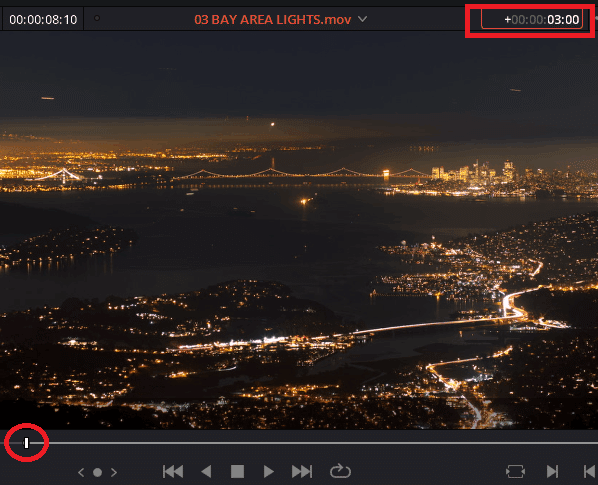Image resolution: width=598 pixels, height=485 pixels.
Task: Set mark in point with bracket icon
Action: [552, 472]
